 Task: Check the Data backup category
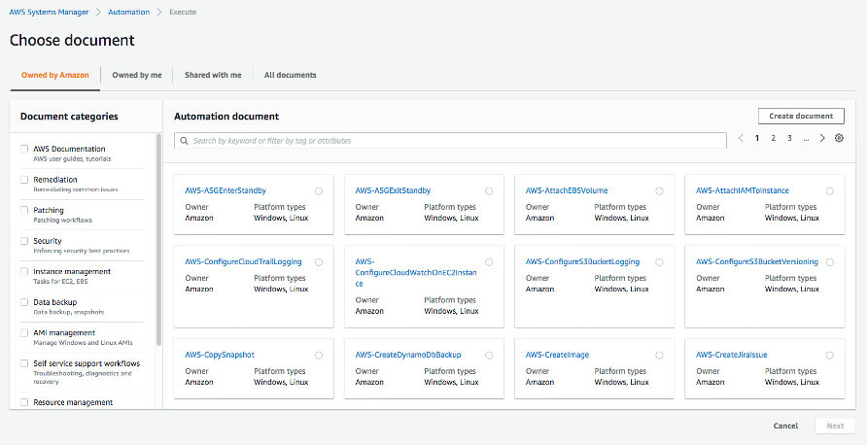[24, 302]
